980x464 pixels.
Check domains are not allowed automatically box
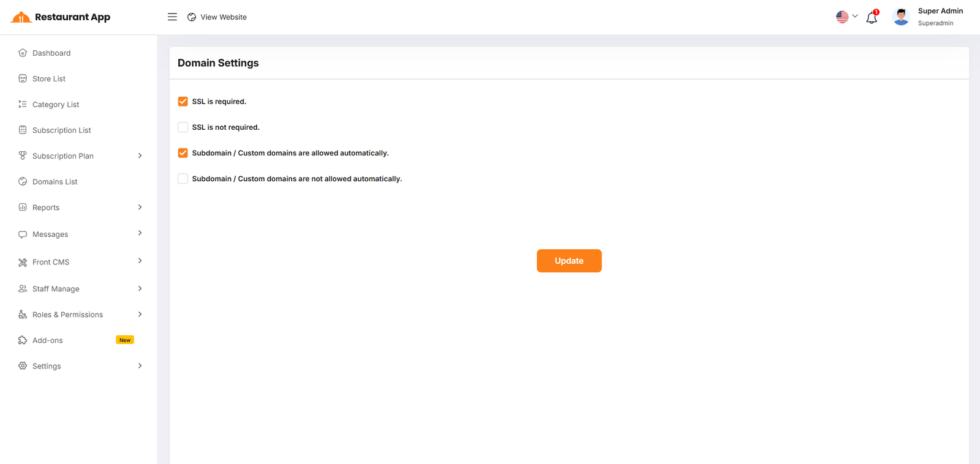pyautogui.click(x=183, y=179)
